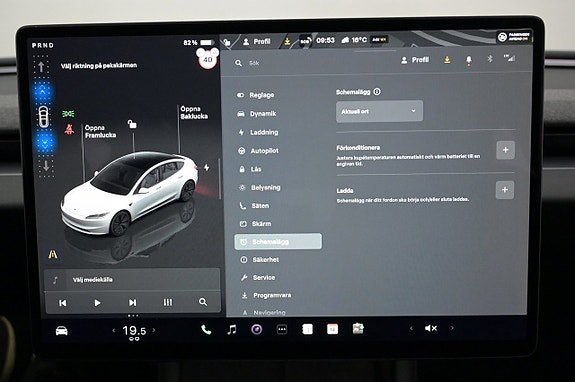This screenshot has width=575, height=382.
Task: Open the phone app
Action: click(x=206, y=330)
